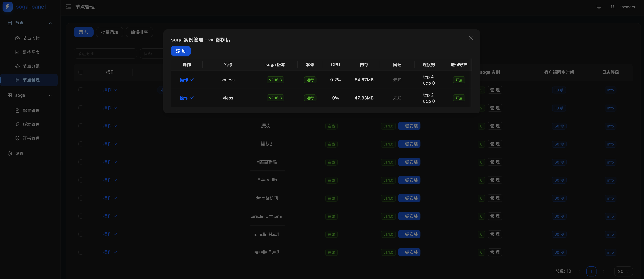
Task: Click 运行 status tag in vless row
Action: 310,98
